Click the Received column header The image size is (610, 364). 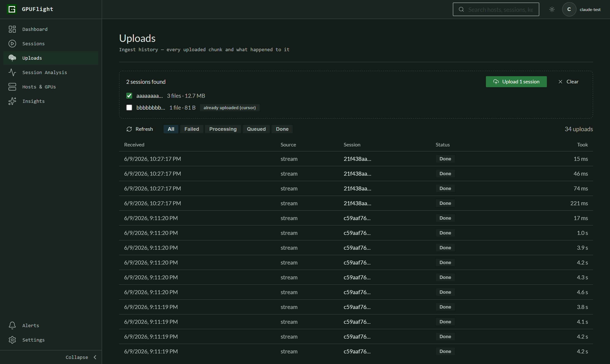tap(134, 145)
